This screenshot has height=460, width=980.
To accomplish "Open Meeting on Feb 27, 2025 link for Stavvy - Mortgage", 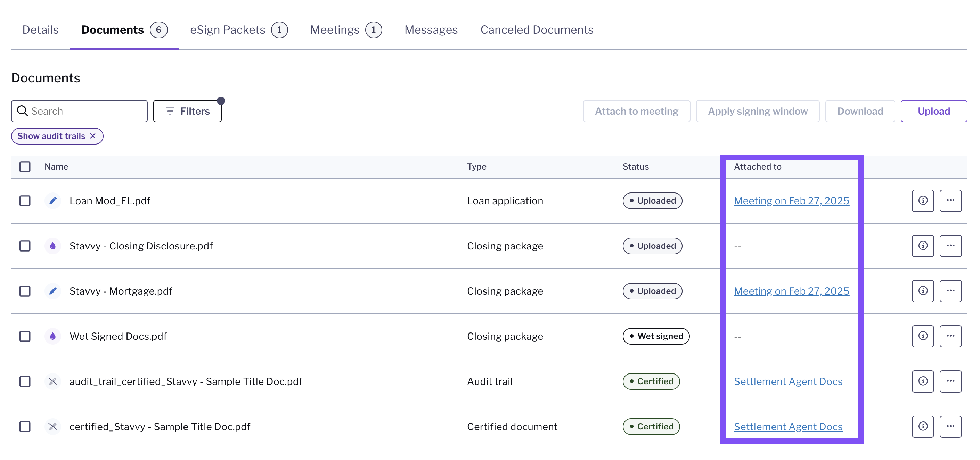I will (791, 291).
